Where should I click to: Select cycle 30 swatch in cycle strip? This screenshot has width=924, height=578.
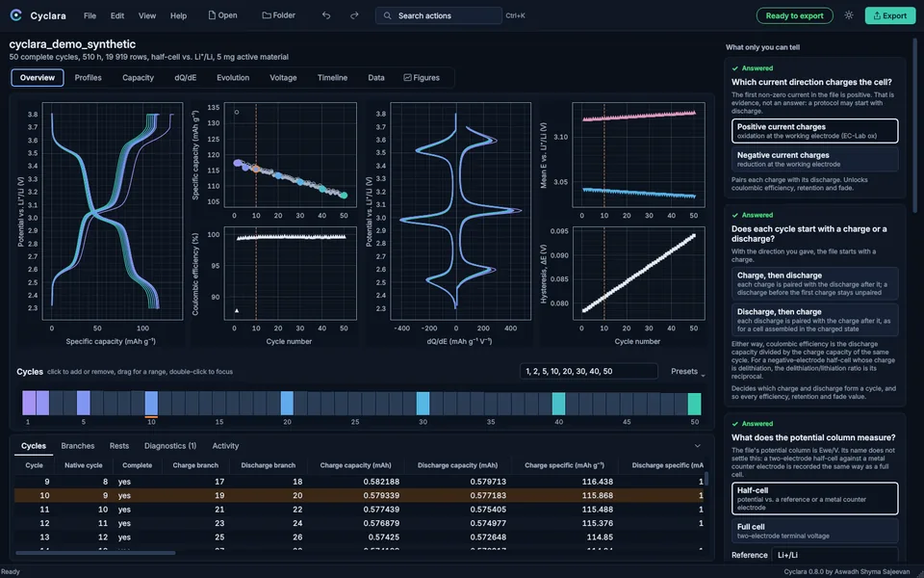(423, 403)
